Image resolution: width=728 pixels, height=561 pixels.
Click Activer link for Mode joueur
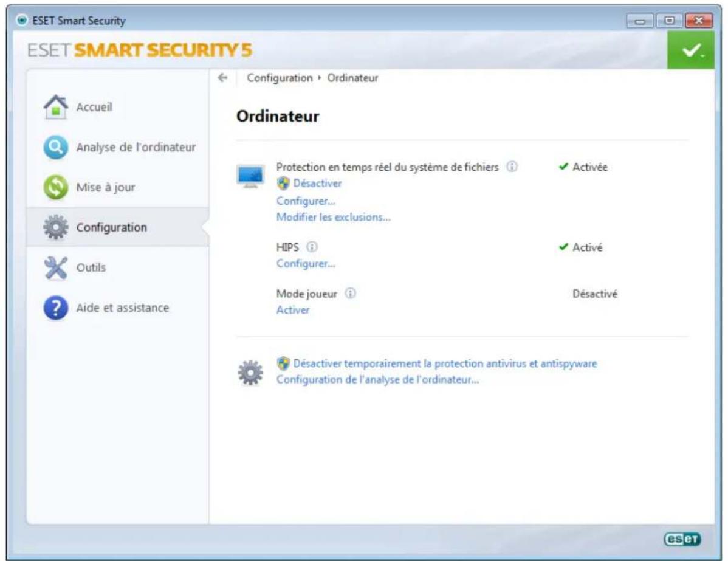(x=293, y=310)
